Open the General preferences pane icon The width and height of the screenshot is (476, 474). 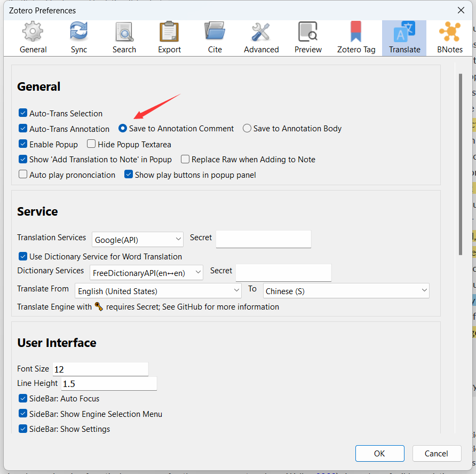[x=33, y=31]
